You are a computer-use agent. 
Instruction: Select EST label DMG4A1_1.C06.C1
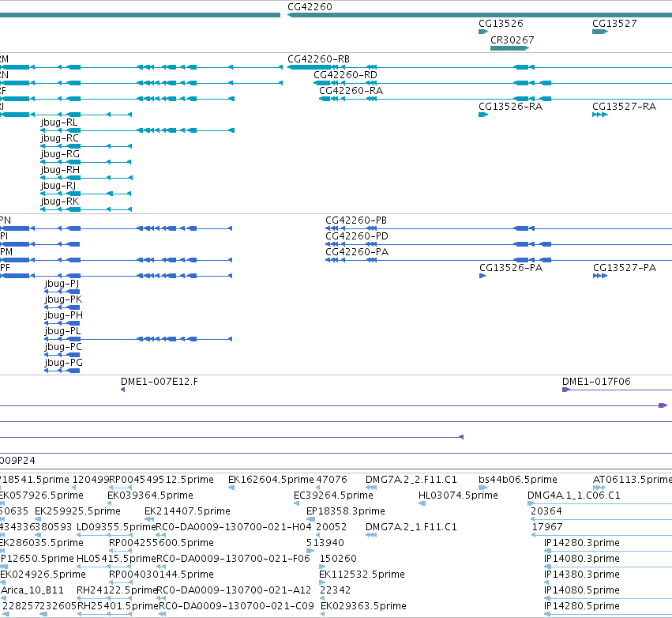[574, 496]
